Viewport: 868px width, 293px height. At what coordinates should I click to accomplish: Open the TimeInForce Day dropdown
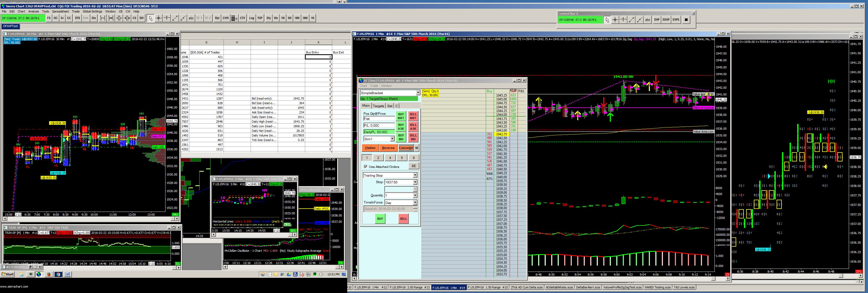(415, 202)
